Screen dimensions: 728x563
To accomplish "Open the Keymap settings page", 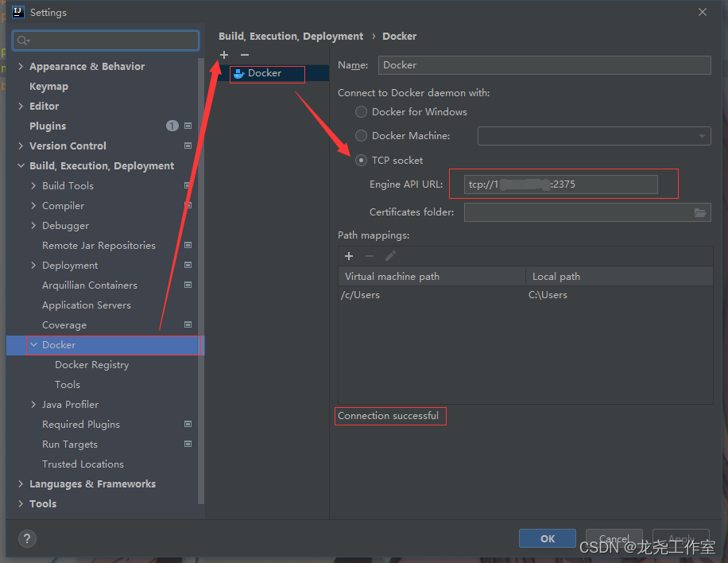I will click(x=48, y=87).
